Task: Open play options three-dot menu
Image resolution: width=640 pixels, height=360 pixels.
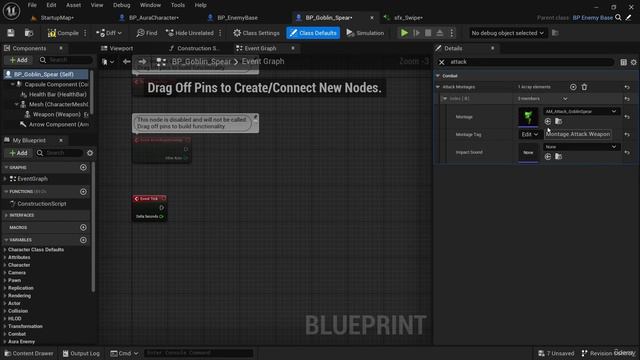Action: coord(452,33)
